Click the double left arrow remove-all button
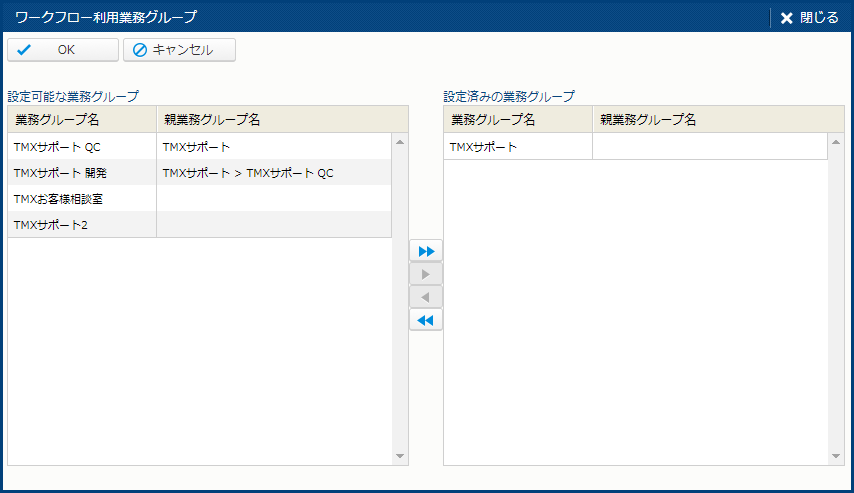 tap(426, 320)
